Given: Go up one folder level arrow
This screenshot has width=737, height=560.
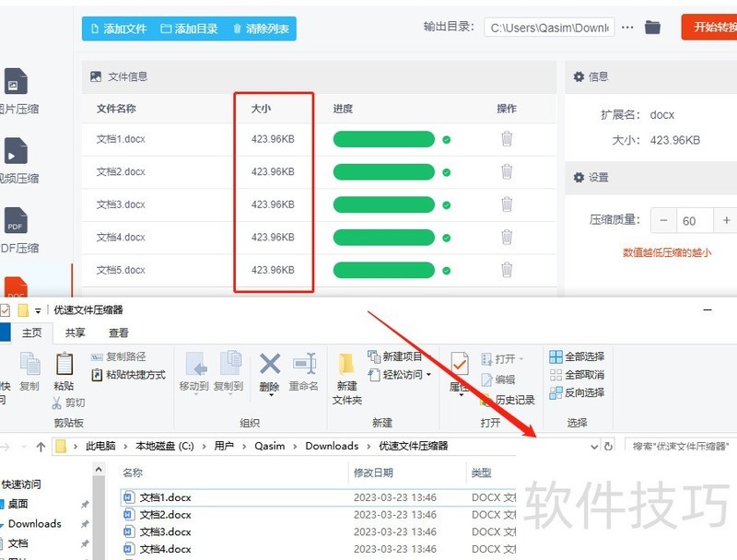Looking at the screenshot, I should [x=41, y=447].
